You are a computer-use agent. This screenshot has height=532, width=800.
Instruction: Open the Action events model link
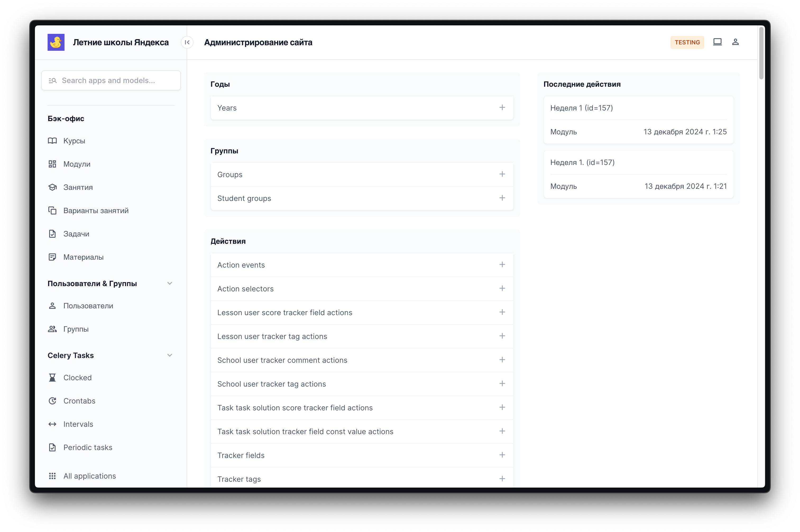[241, 265]
